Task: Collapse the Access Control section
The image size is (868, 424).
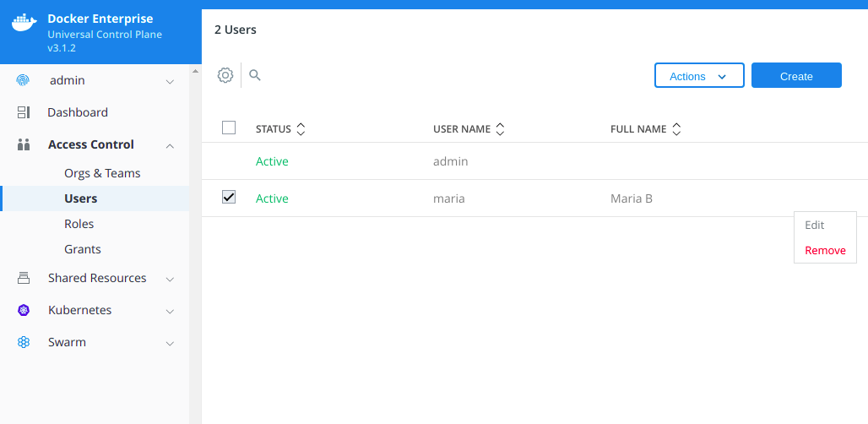Action: click(x=170, y=145)
